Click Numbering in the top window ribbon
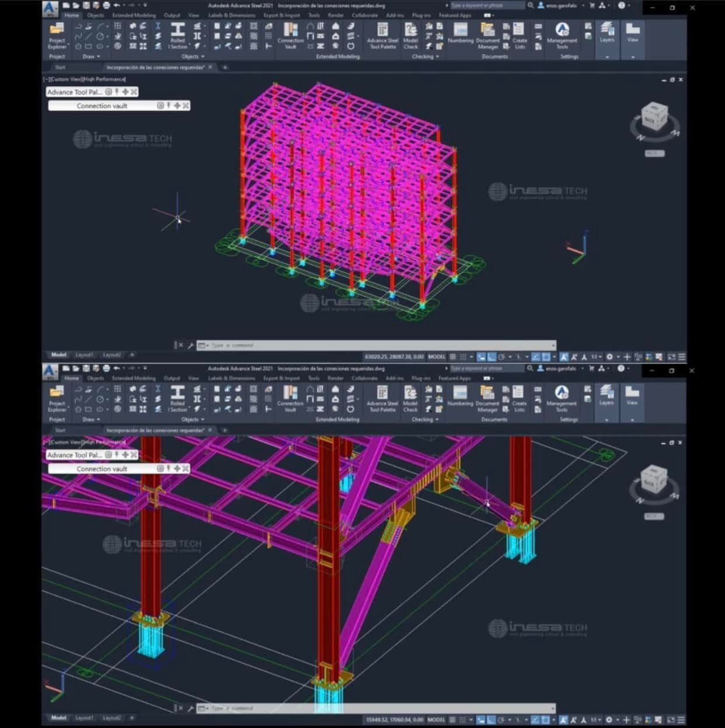 tap(461, 34)
